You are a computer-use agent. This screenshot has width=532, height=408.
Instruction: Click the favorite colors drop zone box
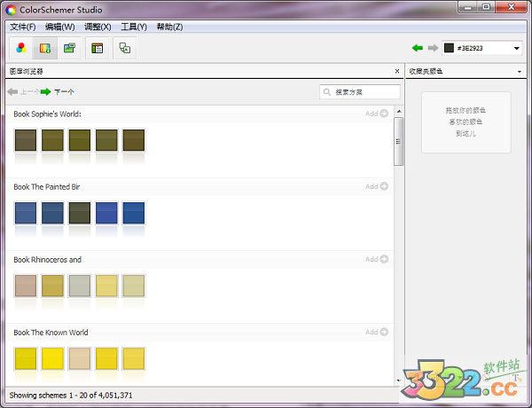(x=465, y=122)
